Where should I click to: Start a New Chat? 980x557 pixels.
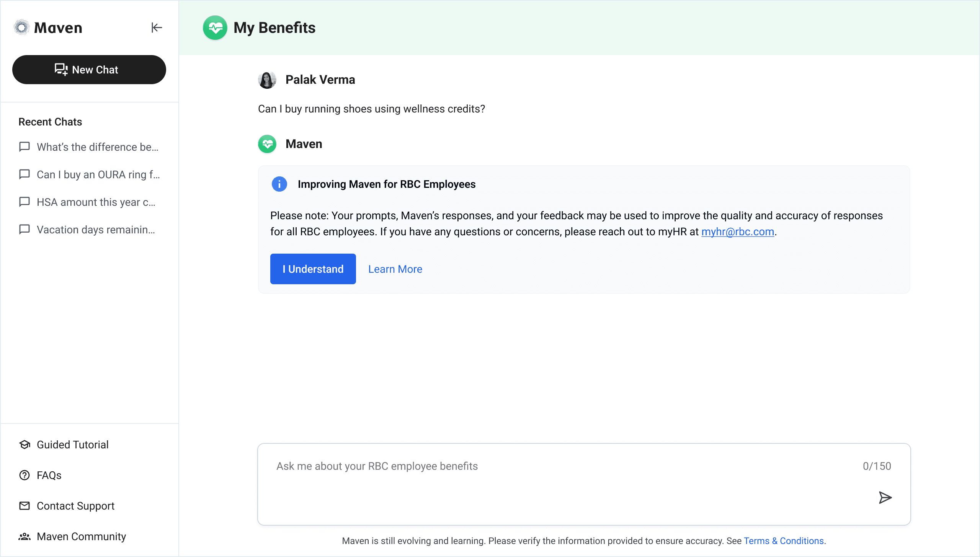tap(89, 70)
